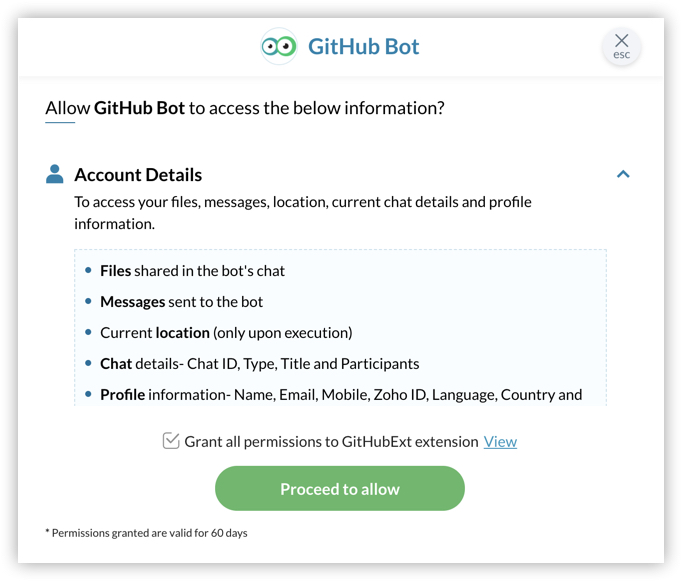
Task: Click the permissions valid for 60 days note
Action: (x=146, y=533)
